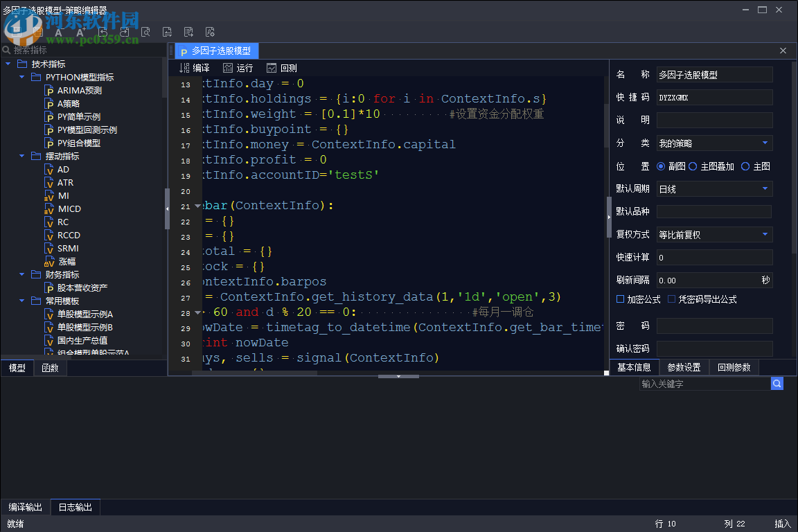Click the 编译 (compile) icon button
Viewport: 798px width, 532px height.
194,68
